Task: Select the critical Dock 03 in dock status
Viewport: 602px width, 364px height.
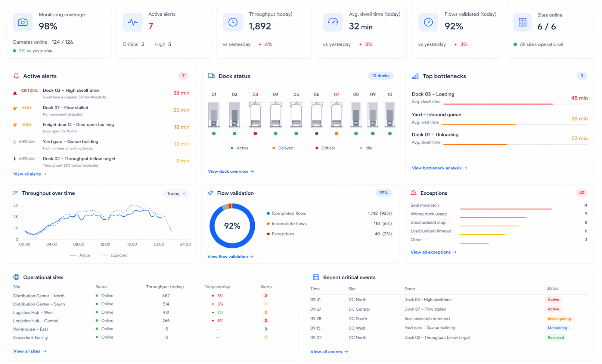Action: [x=255, y=114]
